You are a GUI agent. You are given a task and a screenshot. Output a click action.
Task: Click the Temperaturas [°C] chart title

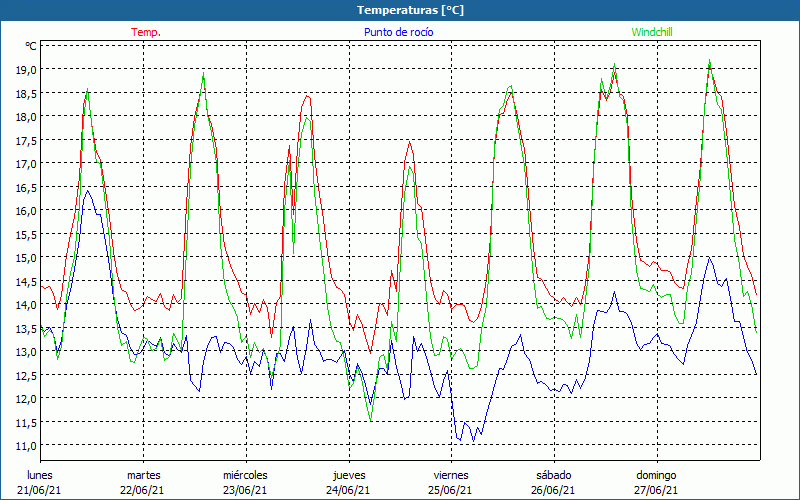tap(410, 10)
